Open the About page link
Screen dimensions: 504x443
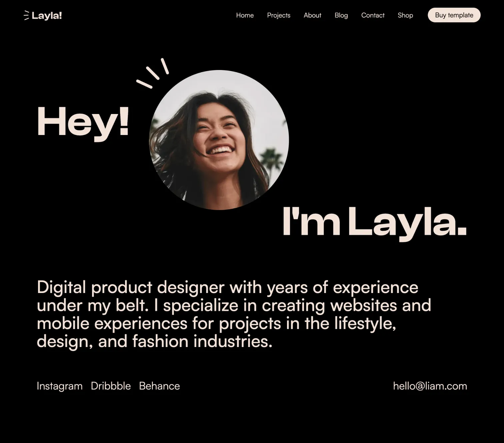pyautogui.click(x=312, y=15)
